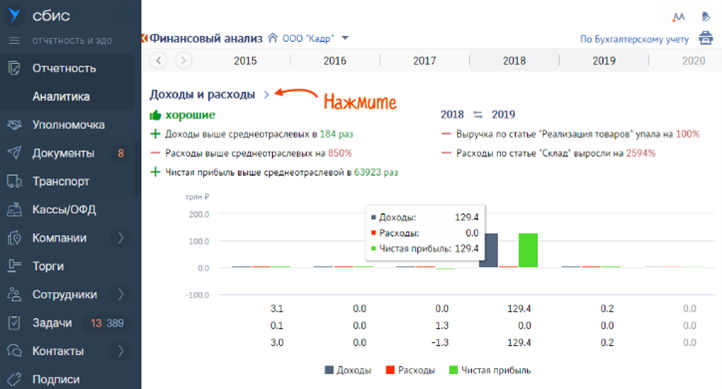Viewport: 722px width, 389px height.
Task: Click Доходы выше среднеотраслевых в 184 раз
Action: 259,134
